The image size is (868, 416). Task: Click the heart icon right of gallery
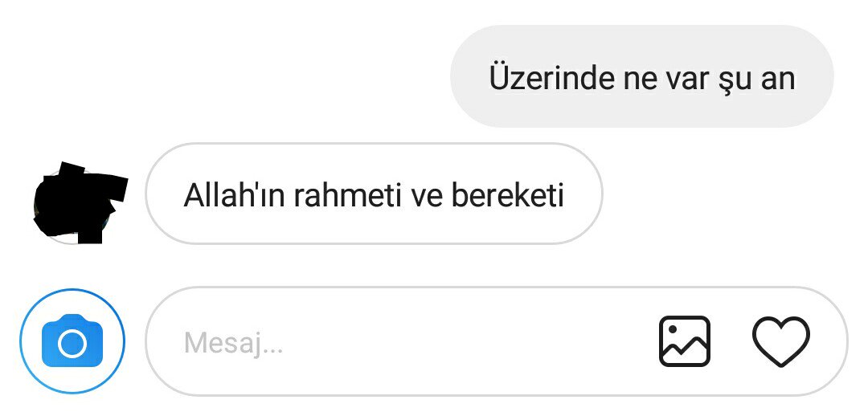[780, 341]
